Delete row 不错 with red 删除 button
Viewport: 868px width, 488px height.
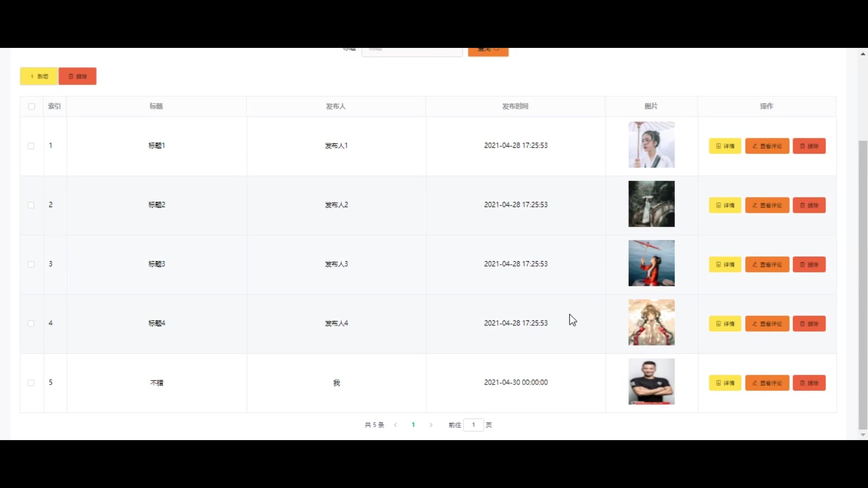pos(809,383)
